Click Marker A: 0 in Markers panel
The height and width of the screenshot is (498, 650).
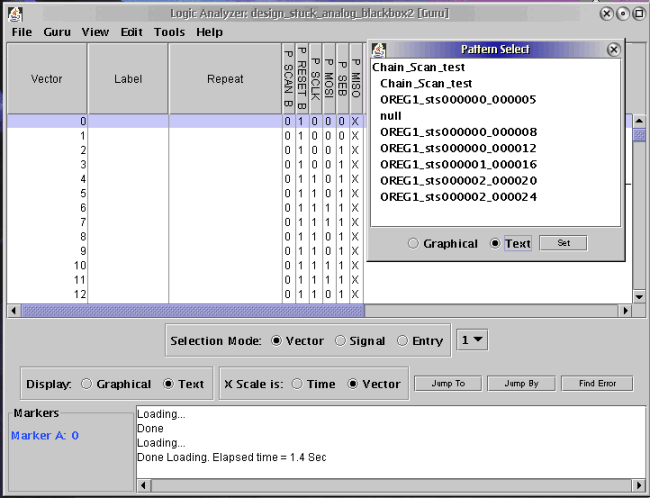coord(45,435)
